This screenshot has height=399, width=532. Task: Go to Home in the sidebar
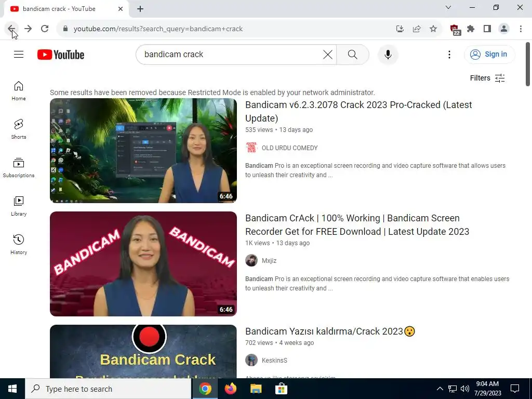pos(19,91)
